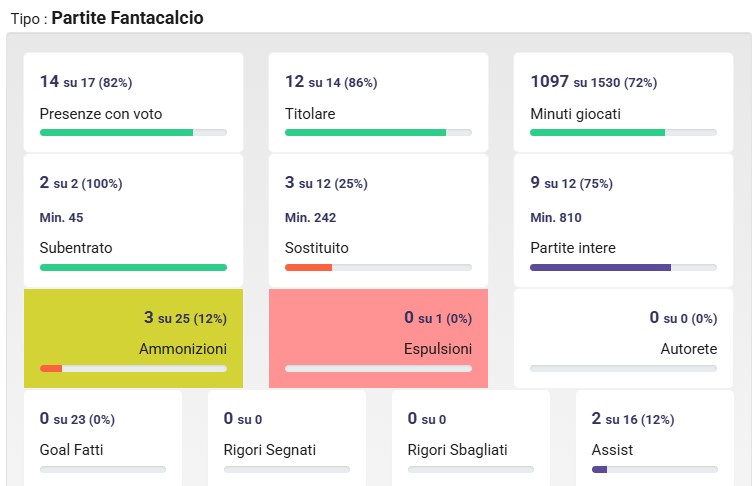Select the Presenze con voto card
The image size is (754, 486).
tap(133, 100)
